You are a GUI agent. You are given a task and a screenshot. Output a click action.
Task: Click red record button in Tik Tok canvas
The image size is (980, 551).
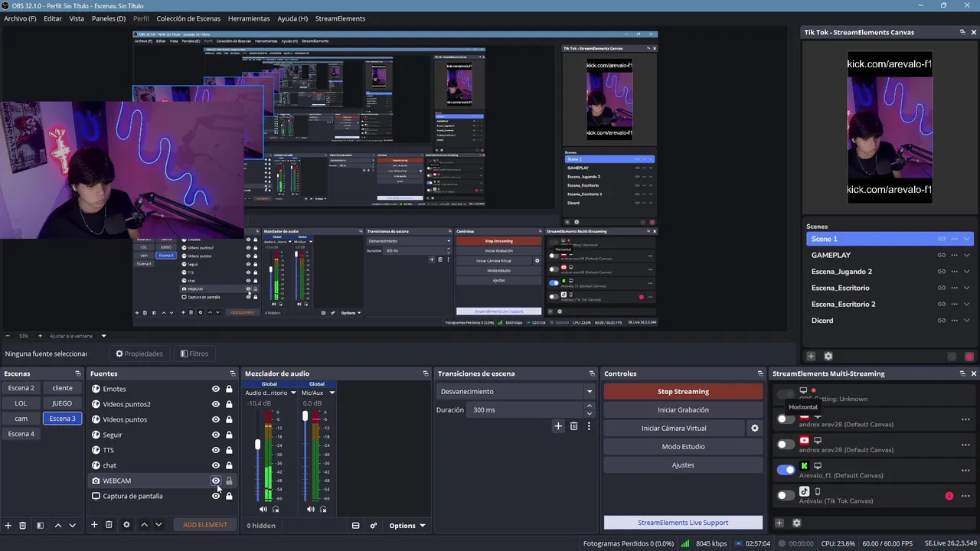coord(969,357)
